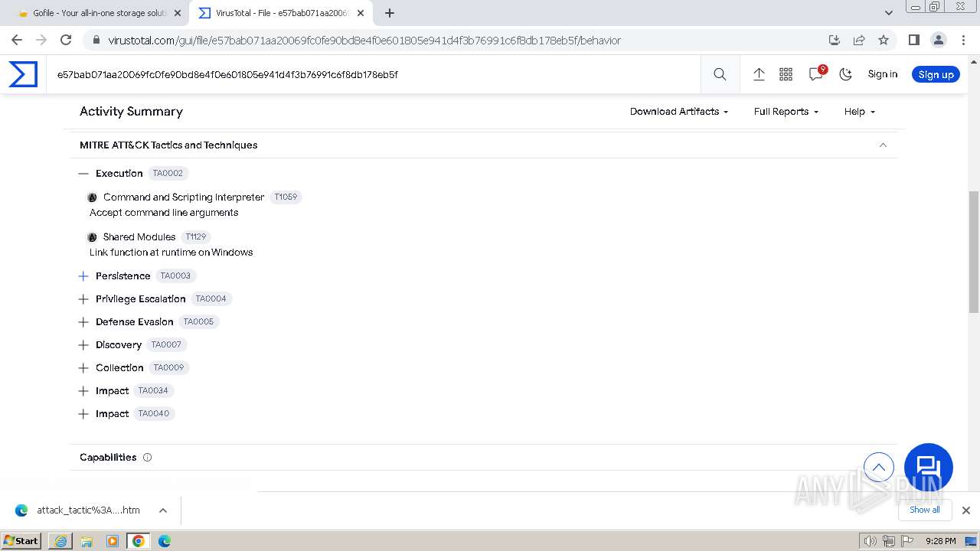980x551 pixels.
Task: Open download item options chevron
Action: tap(162, 510)
